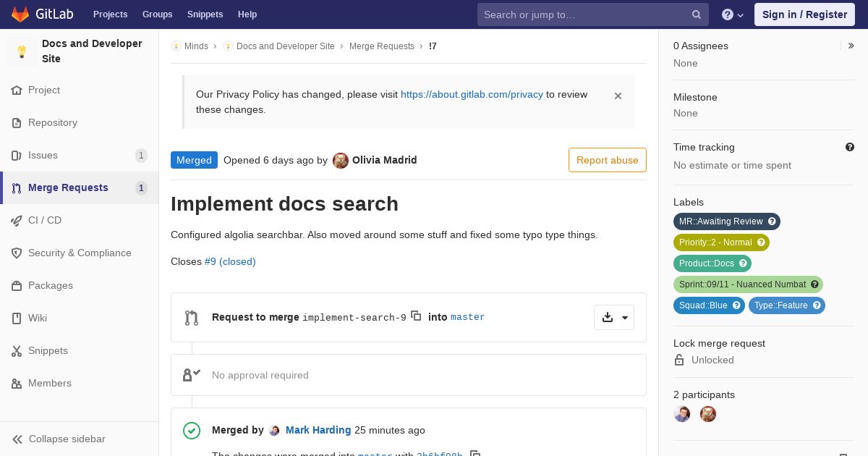Dismiss the privacy policy banner

pos(618,96)
